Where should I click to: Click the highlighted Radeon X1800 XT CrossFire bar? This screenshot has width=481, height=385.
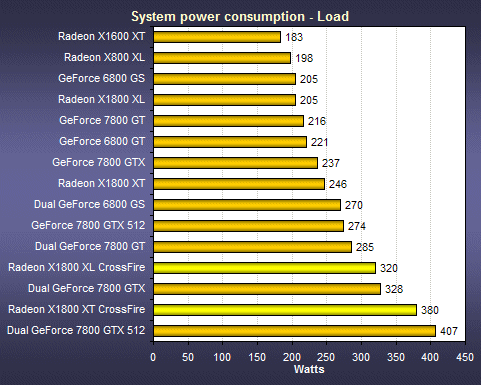(285, 310)
